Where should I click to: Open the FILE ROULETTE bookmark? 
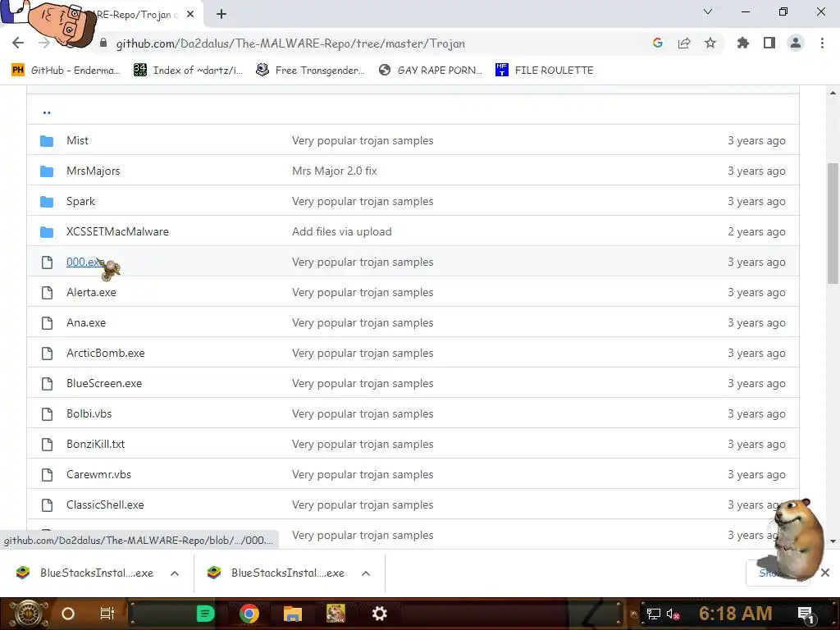545,71
